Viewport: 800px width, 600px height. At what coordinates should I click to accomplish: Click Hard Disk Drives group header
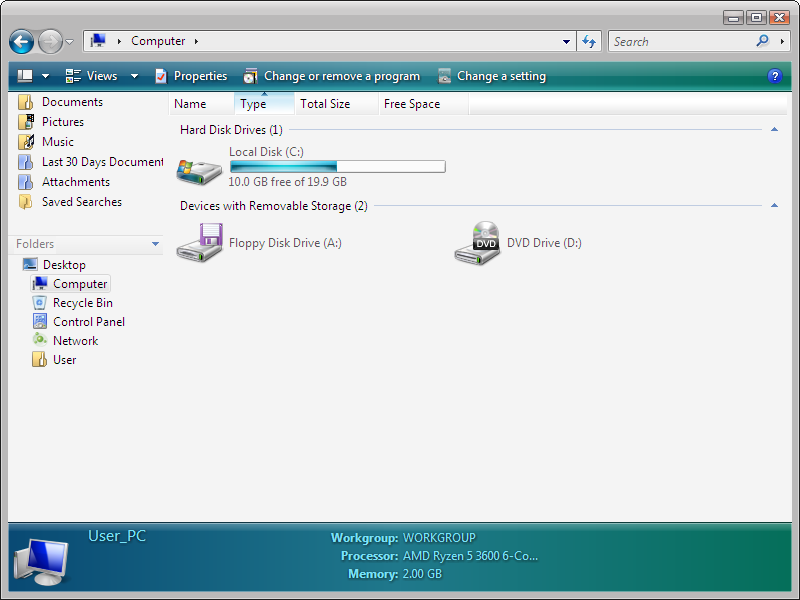click(x=231, y=130)
